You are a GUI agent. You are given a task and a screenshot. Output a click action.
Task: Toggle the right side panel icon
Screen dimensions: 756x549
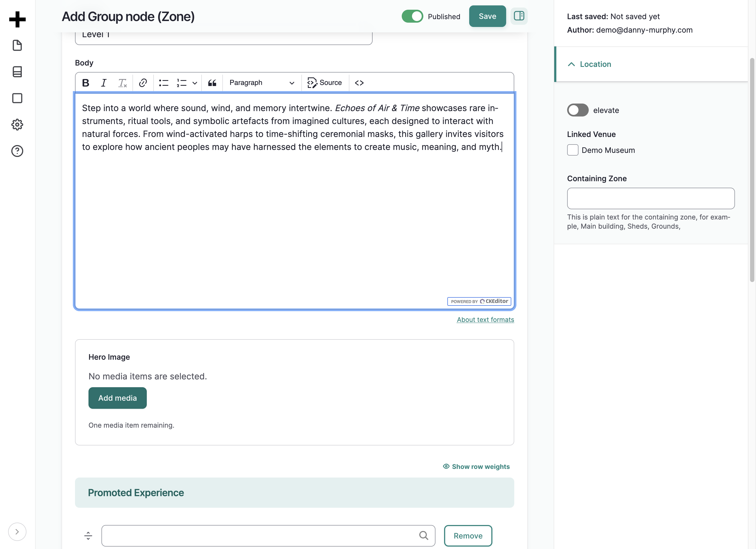[x=519, y=16]
